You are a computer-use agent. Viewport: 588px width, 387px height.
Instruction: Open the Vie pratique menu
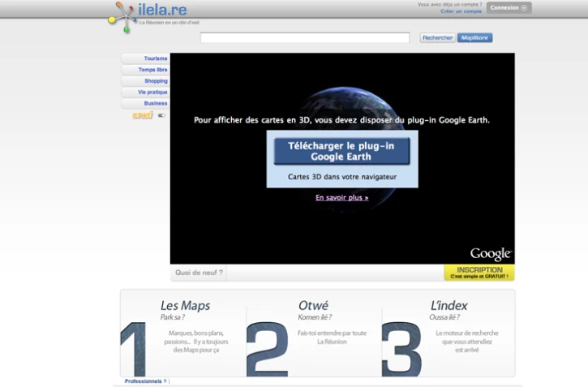[145, 92]
